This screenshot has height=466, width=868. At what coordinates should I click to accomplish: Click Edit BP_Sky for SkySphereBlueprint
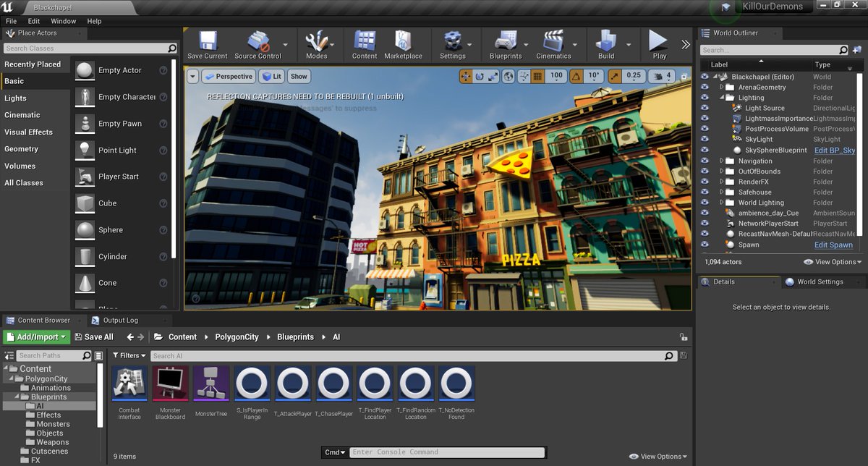(x=833, y=150)
